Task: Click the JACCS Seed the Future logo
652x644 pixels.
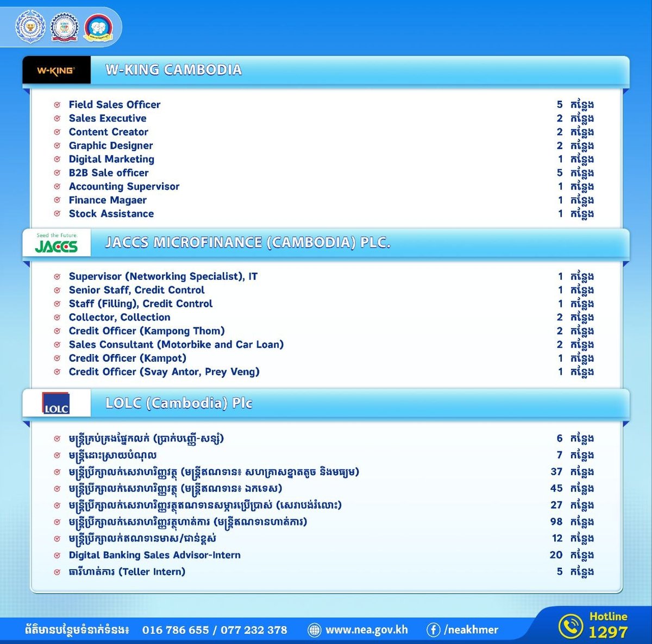Action: coord(56,243)
